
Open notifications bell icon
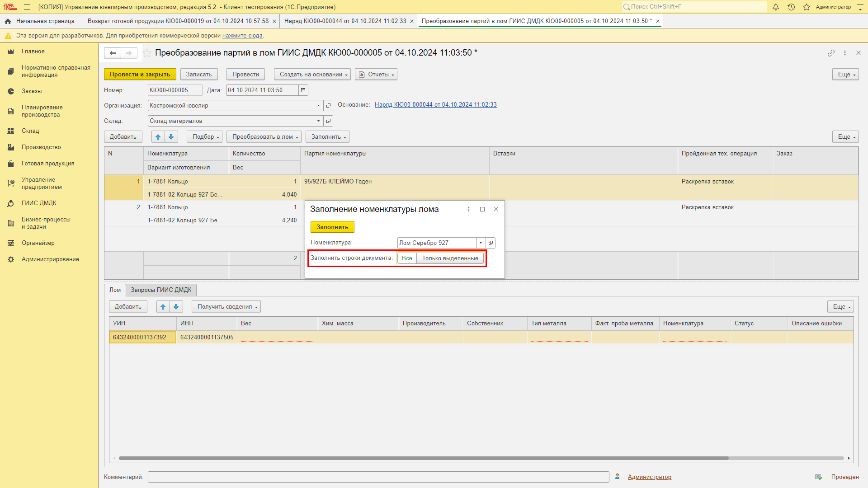point(776,7)
